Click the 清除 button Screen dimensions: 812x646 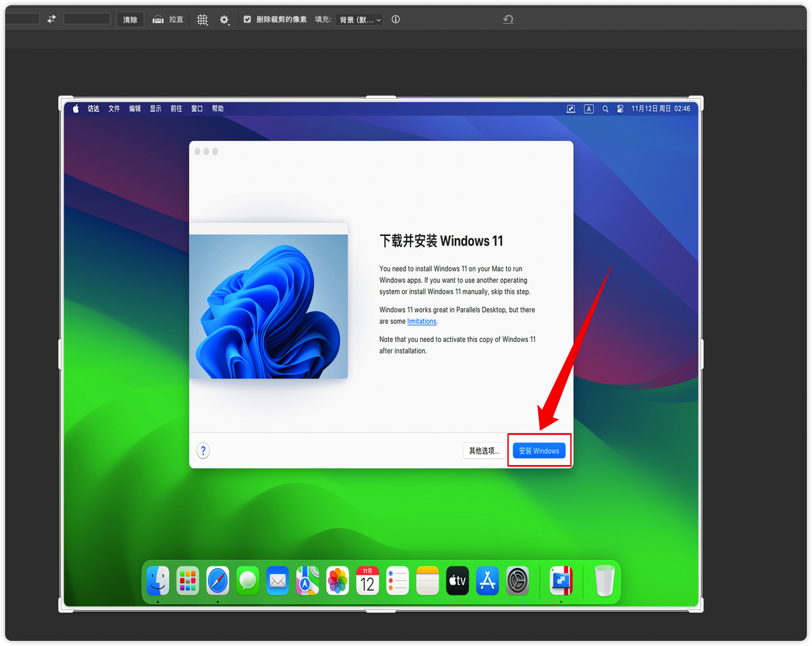click(x=130, y=20)
